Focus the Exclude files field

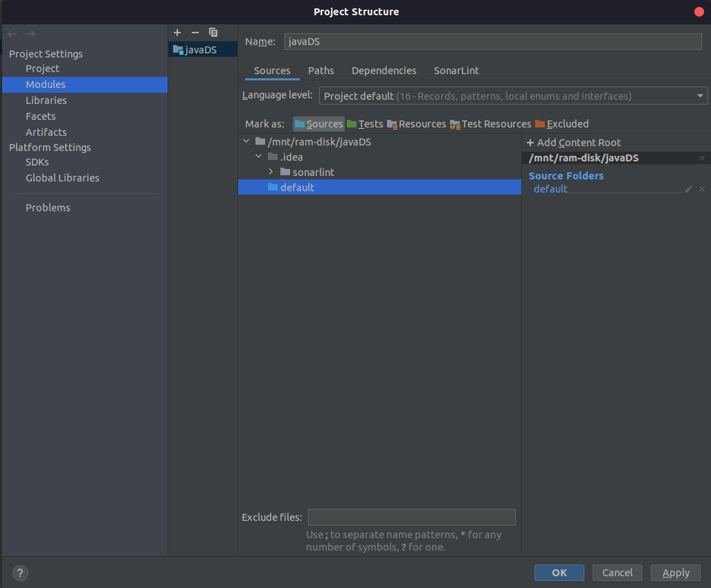tap(412, 517)
